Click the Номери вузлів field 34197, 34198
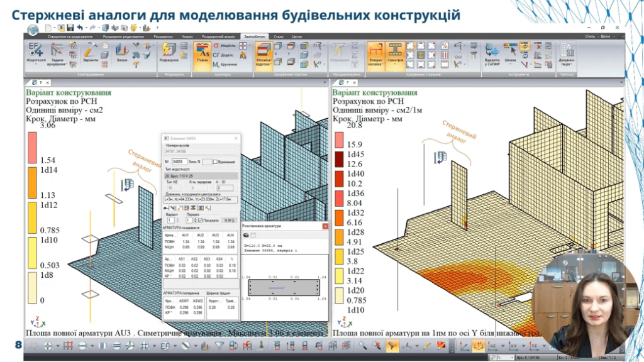 coord(201,151)
